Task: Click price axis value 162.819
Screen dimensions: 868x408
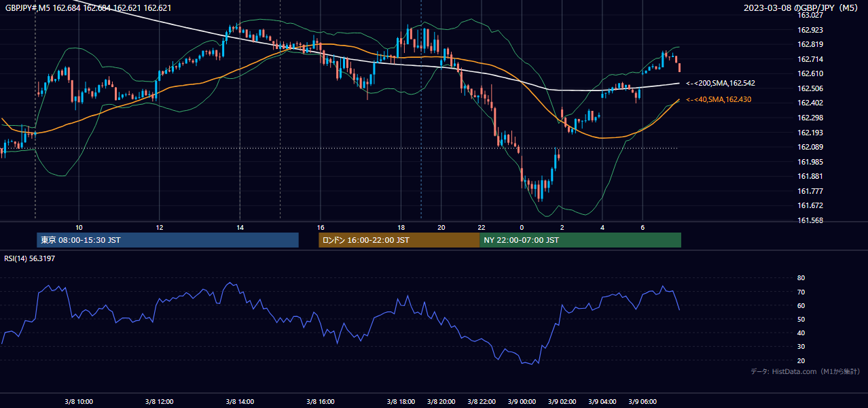Action: point(810,44)
